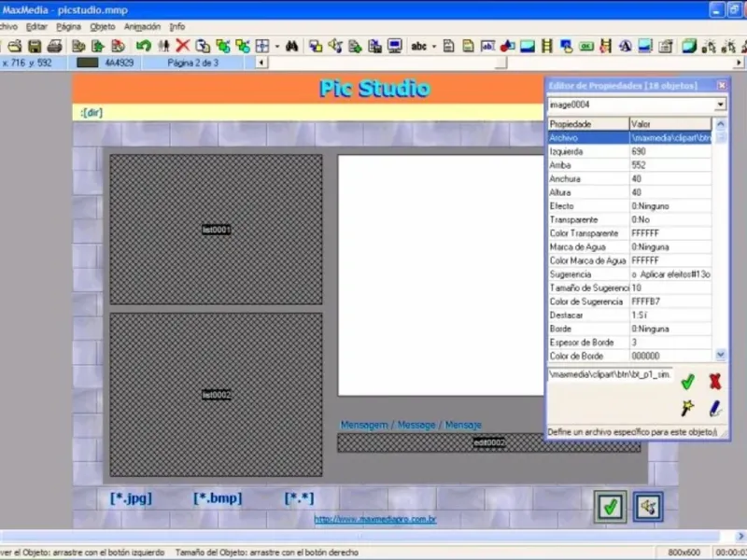This screenshot has width=747, height=560.
Task: Click the Pic Studio title text
Action: (375, 88)
